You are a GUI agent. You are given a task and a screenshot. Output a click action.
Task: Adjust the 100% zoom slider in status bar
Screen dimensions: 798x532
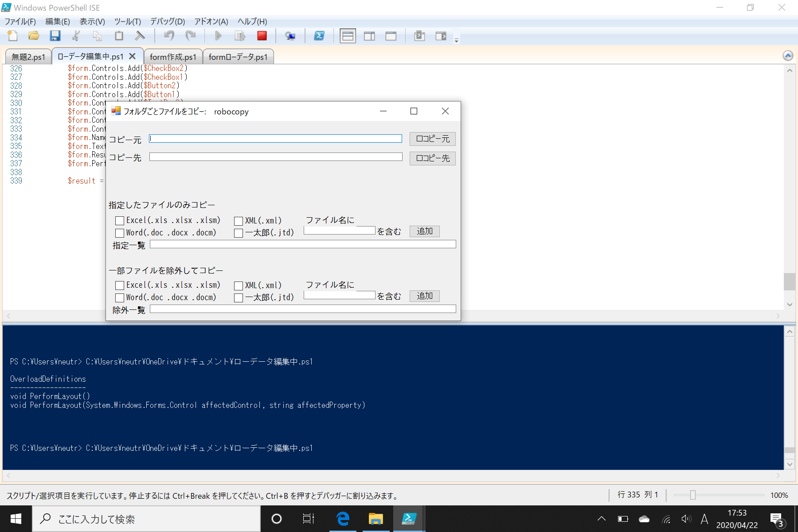click(x=693, y=495)
